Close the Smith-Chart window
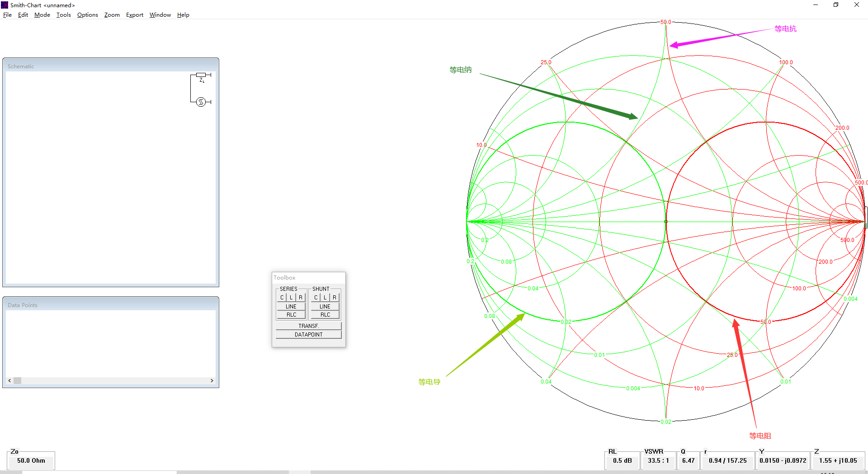Viewport: 868px width, 474px height. [x=857, y=5]
